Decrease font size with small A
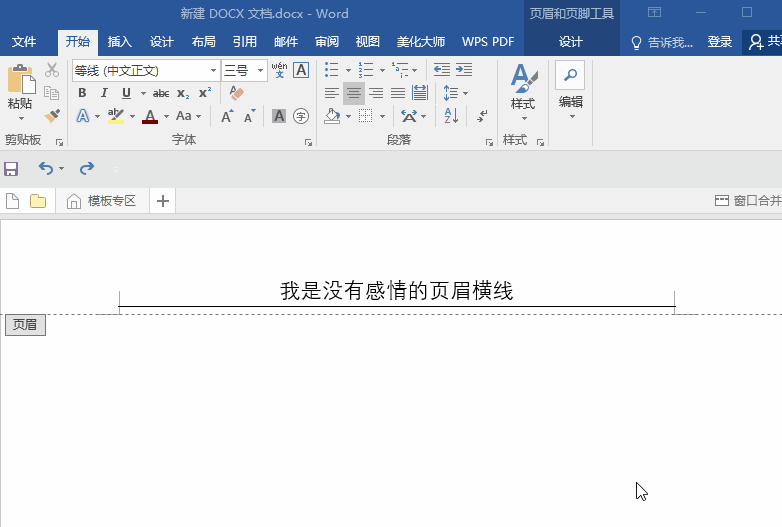Screen dimensions: 782x527 click(x=249, y=116)
